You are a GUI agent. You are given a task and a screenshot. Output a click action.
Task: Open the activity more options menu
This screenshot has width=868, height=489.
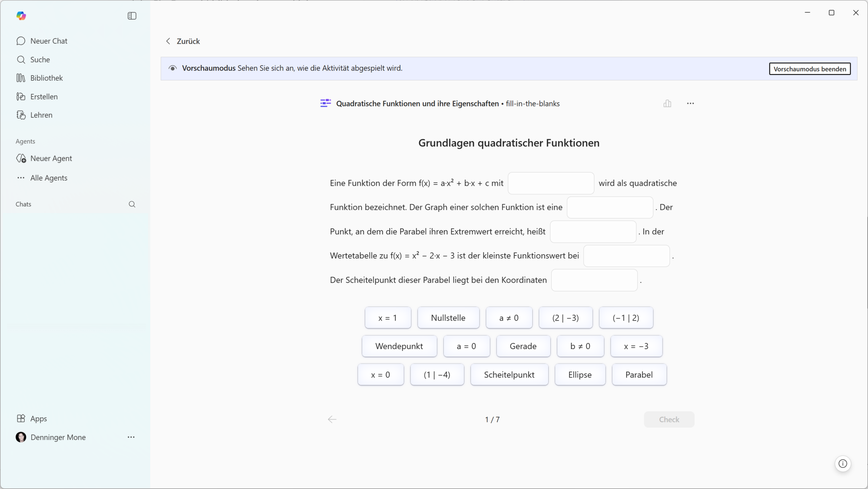(690, 104)
